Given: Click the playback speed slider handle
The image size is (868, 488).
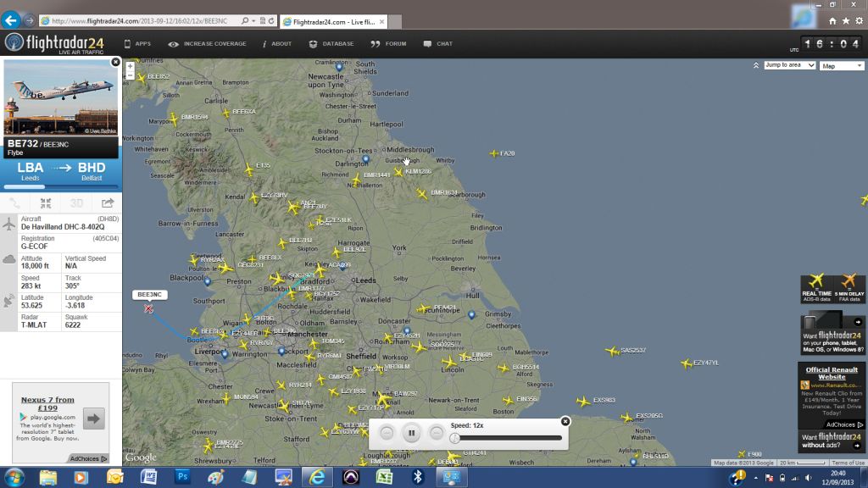Looking at the screenshot, I should point(455,438).
